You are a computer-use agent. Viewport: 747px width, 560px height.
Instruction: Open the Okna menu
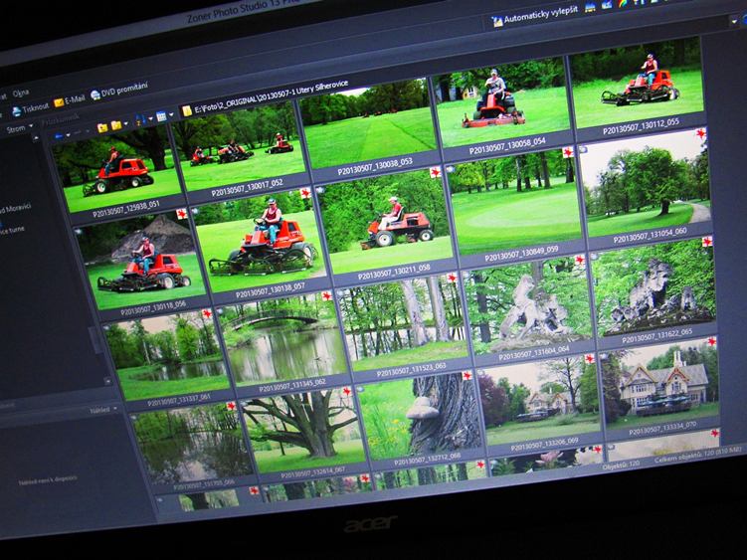(21, 93)
